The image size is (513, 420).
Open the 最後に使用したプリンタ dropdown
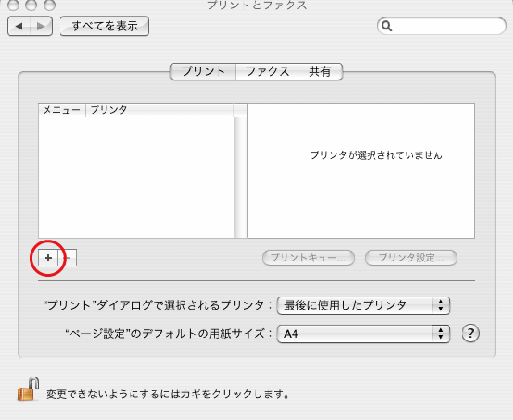click(363, 305)
